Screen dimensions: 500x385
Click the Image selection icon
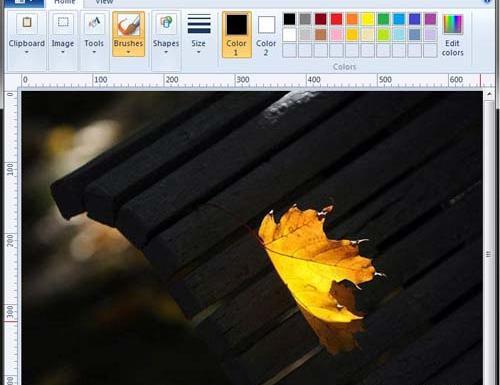coord(63,23)
